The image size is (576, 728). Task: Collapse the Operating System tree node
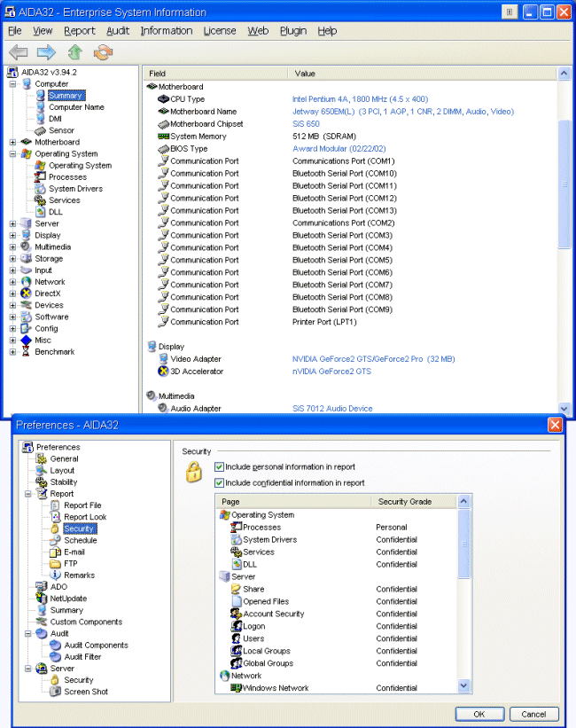(x=13, y=153)
